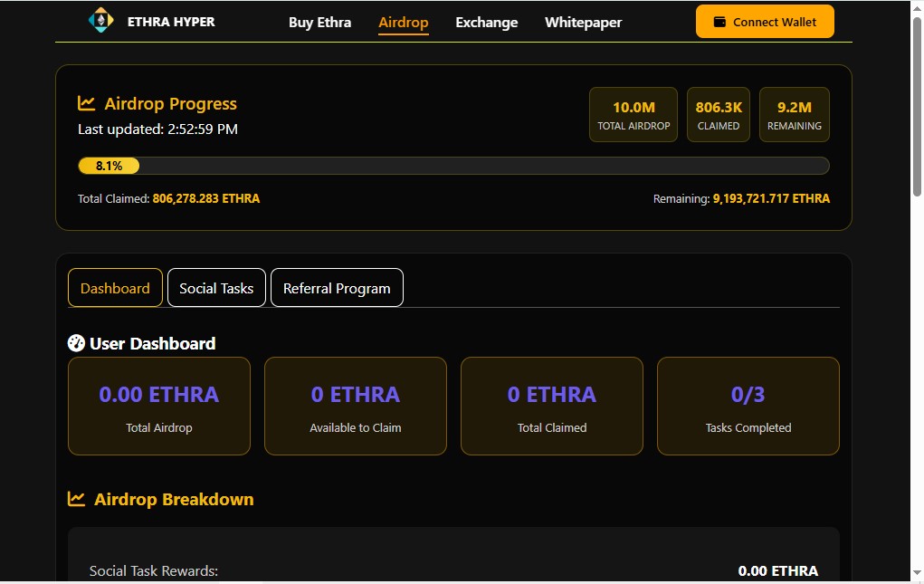Click the ETHRA HYPER logo icon
924x584 pixels.
tap(100, 20)
